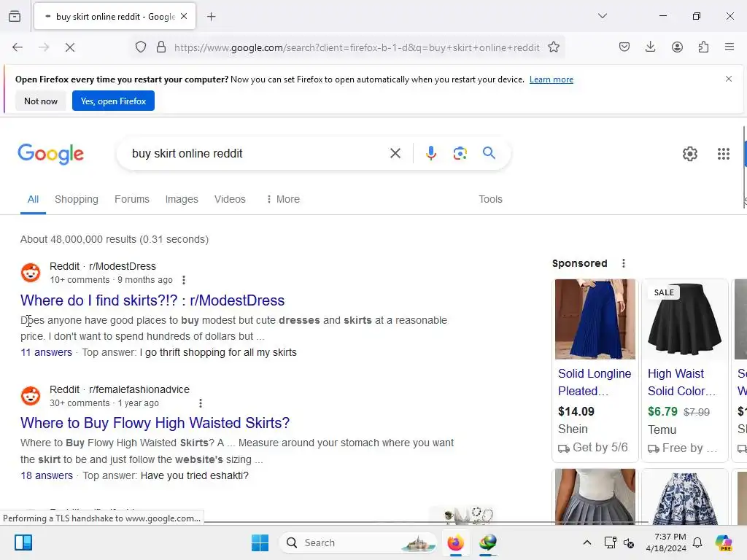The image size is (747, 560).
Task: Open muted volume tray icon
Action: (629, 542)
